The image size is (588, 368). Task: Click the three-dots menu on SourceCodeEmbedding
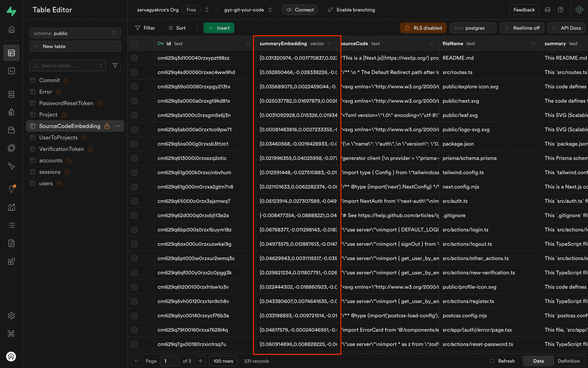coord(118,126)
